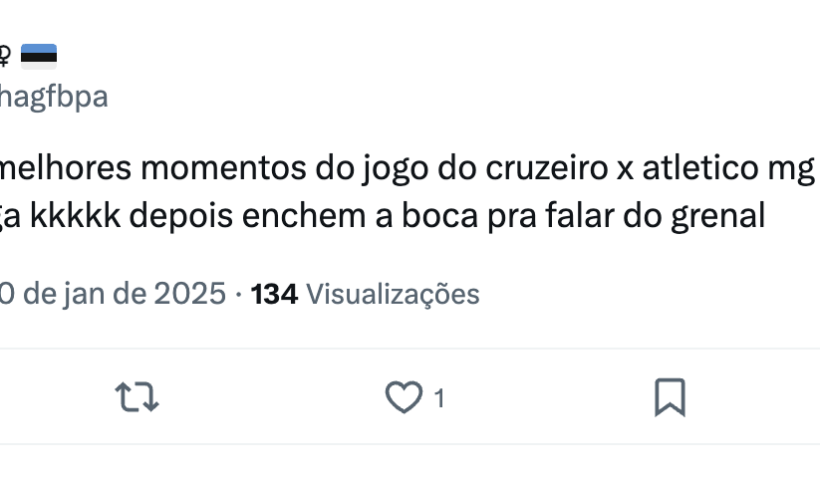Bookmark this tweet
This screenshot has height=480, width=820.
pos(669,398)
